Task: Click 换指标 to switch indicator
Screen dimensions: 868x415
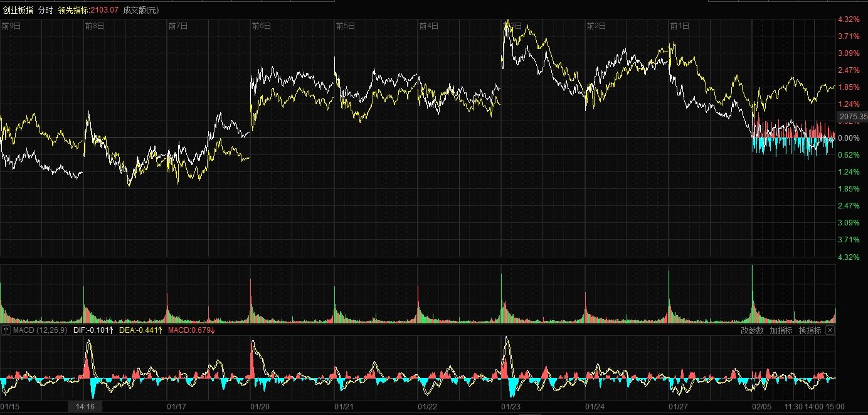Action: (810, 330)
